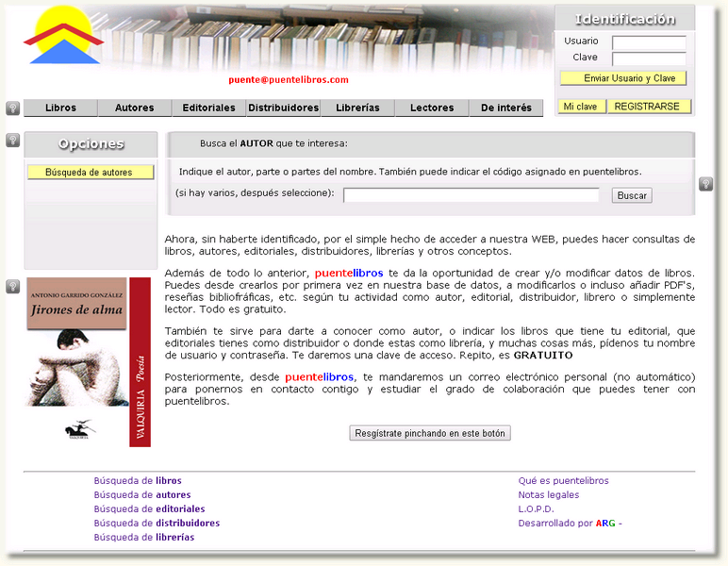The height and width of the screenshot is (566, 728).
Task: Open Notas legales link
Action: click(549, 494)
